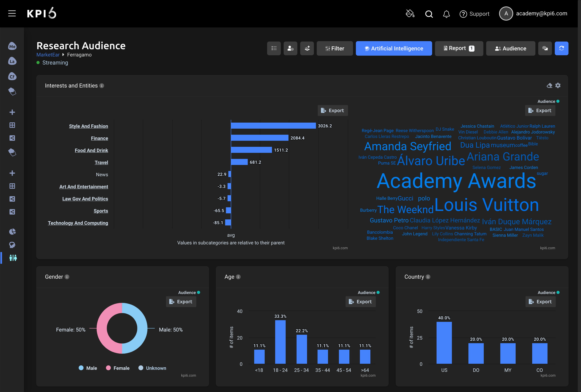Open the Support menu
Image resolution: width=581 pixels, height=392 pixels.
pos(474,14)
